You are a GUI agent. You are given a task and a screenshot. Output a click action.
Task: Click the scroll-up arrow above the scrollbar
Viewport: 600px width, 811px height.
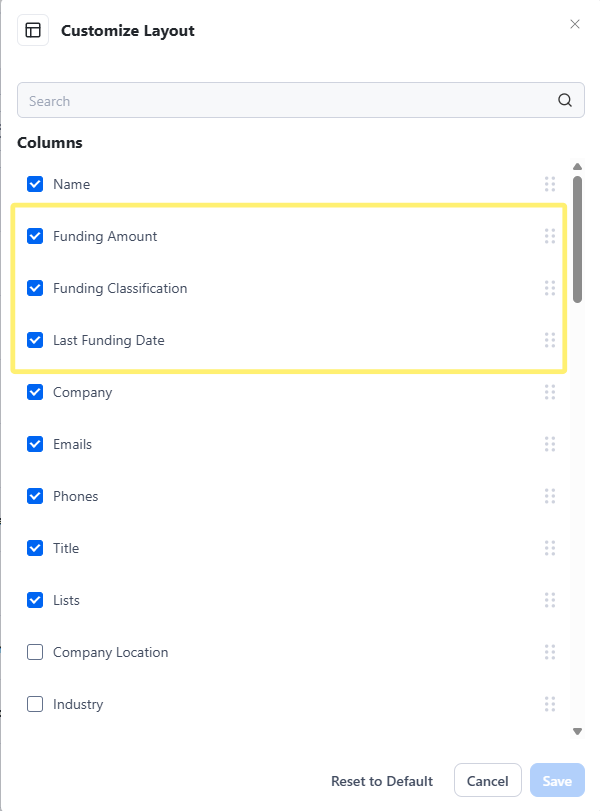[x=577, y=166]
